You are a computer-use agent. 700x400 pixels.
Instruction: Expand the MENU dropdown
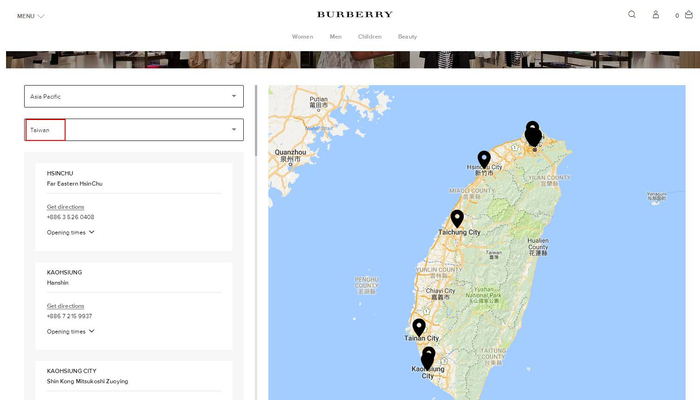click(31, 16)
